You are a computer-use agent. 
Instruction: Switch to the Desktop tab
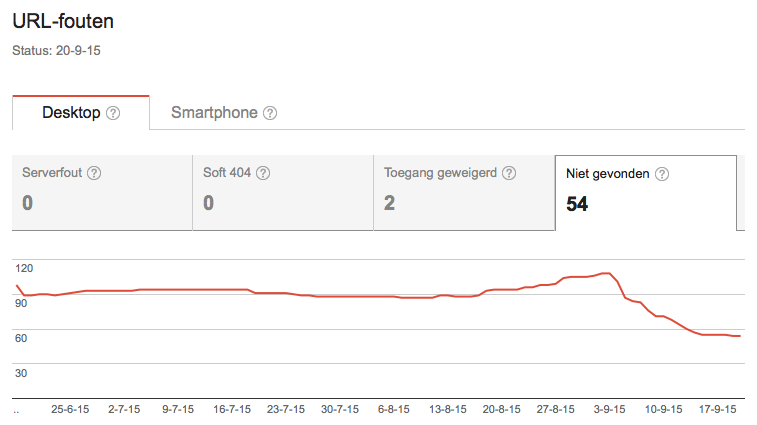pos(71,113)
